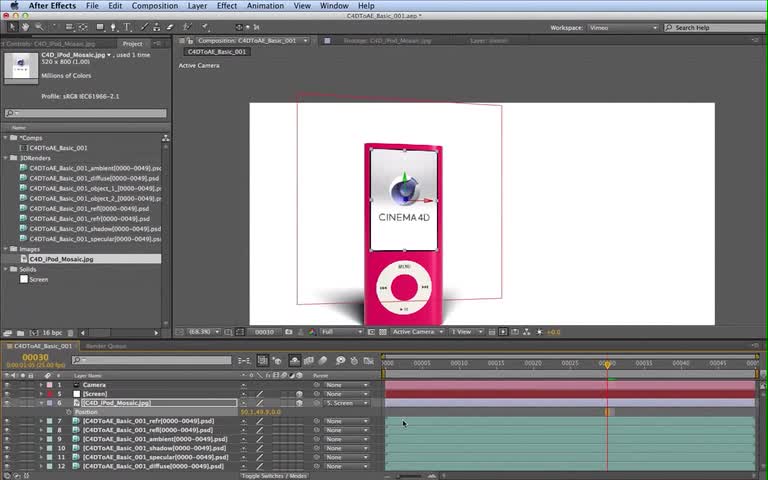Click the snapshot camera icon in viewer

[289, 332]
